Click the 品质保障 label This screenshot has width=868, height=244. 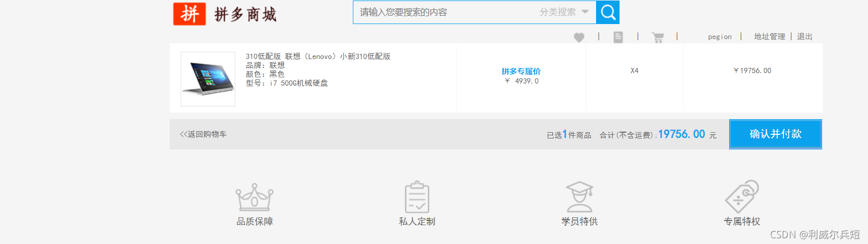pyautogui.click(x=255, y=222)
